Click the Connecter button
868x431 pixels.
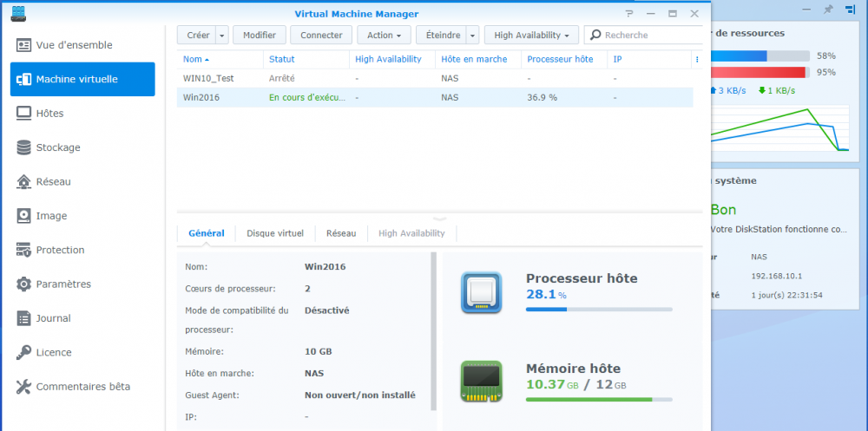[x=322, y=36]
